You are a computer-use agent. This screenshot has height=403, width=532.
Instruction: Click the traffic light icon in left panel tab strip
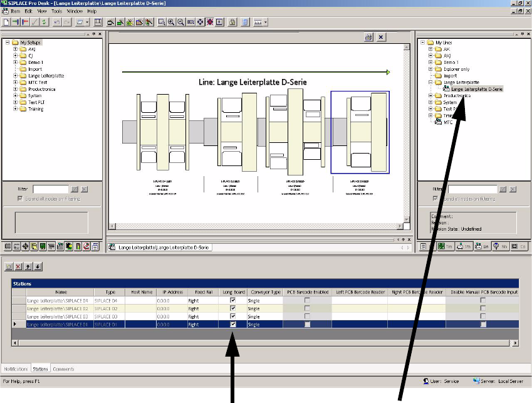pyautogui.click(x=78, y=246)
